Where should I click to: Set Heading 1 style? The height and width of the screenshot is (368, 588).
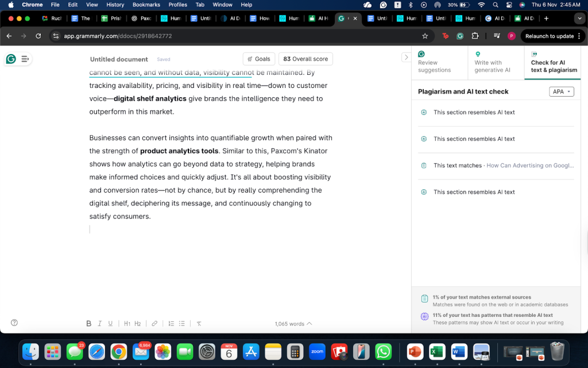pyautogui.click(x=127, y=324)
